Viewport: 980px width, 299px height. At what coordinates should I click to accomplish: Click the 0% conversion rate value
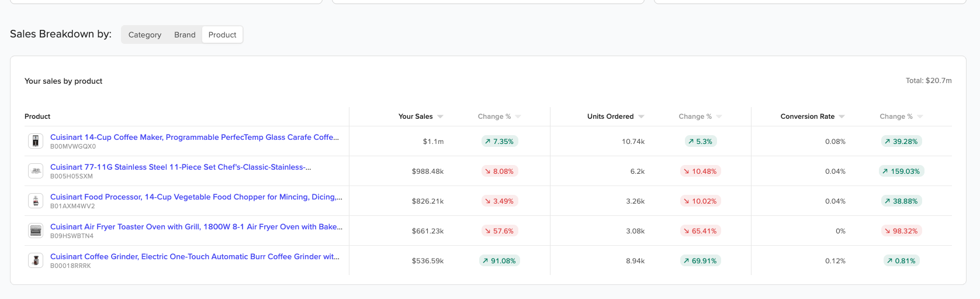click(x=840, y=231)
